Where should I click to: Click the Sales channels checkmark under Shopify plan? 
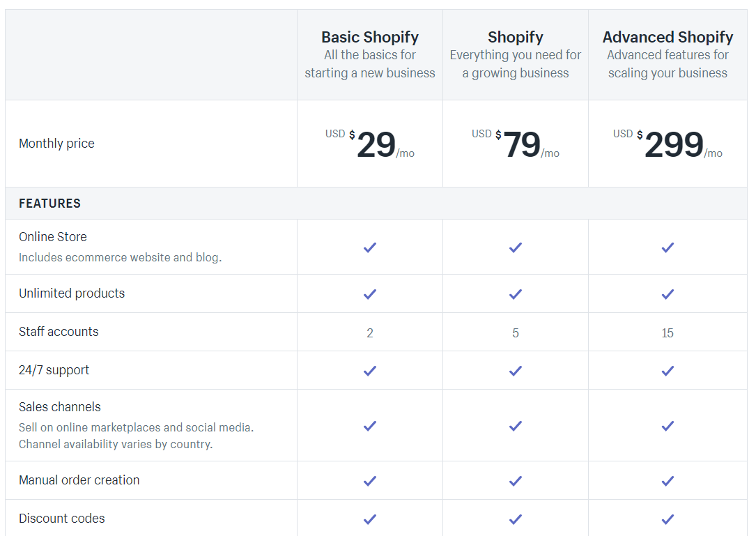pyautogui.click(x=516, y=426)
